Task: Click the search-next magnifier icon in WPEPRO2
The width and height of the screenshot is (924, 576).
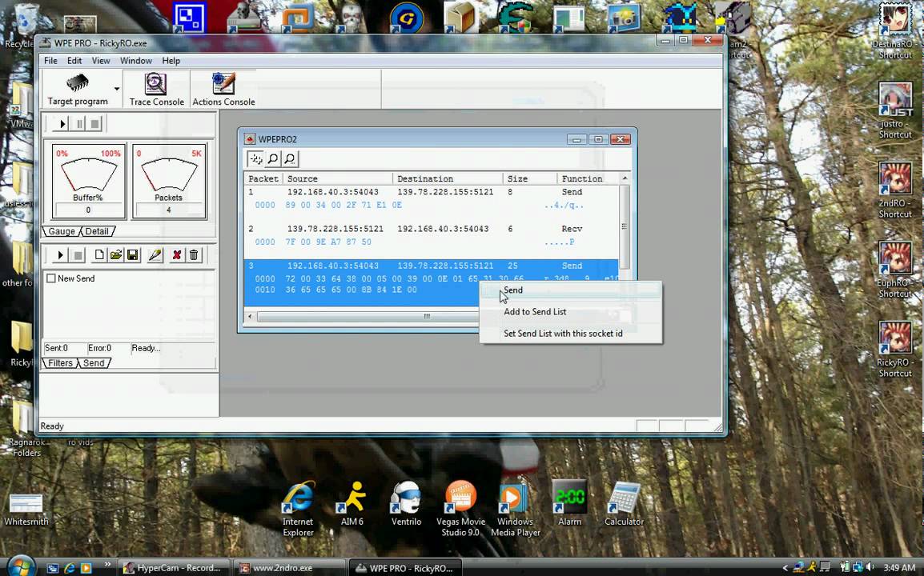Action: click(x=289, y=158)
